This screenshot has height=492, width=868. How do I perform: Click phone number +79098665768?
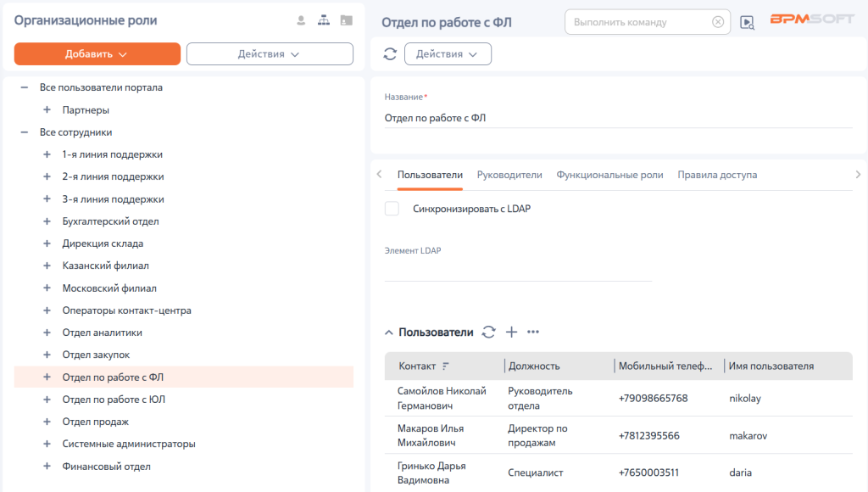point(654,399)
